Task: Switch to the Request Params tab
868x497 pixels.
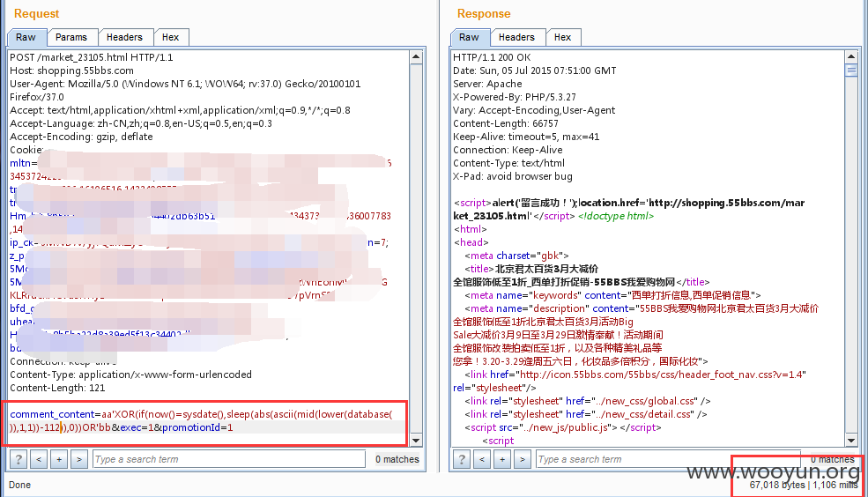Action: (x=70, y=37)
